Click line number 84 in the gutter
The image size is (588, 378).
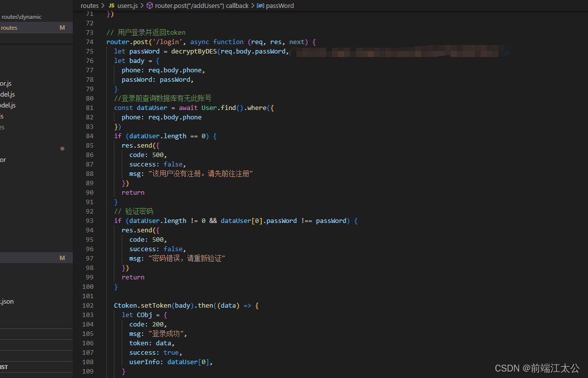coord(89,136)
